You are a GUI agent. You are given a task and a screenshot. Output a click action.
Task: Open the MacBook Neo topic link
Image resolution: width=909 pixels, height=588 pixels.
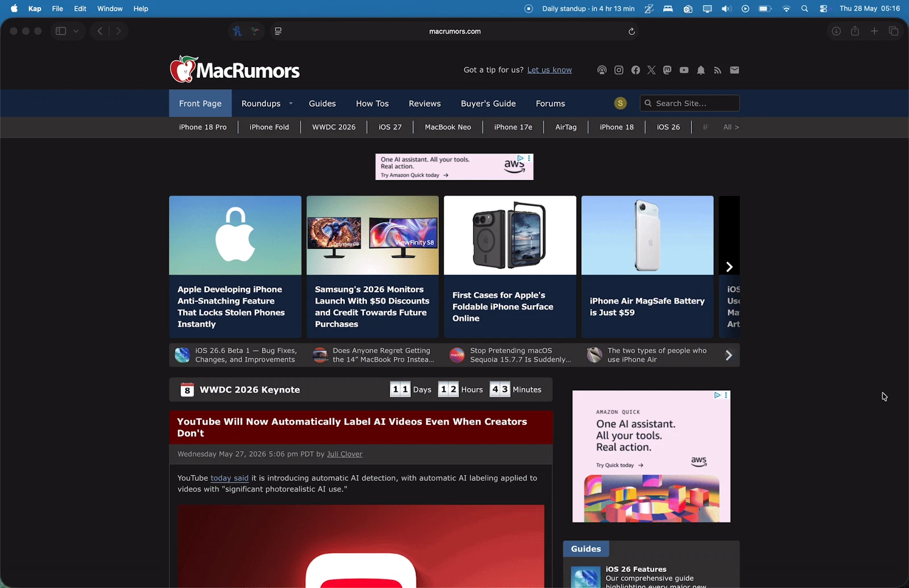point(448,127)
